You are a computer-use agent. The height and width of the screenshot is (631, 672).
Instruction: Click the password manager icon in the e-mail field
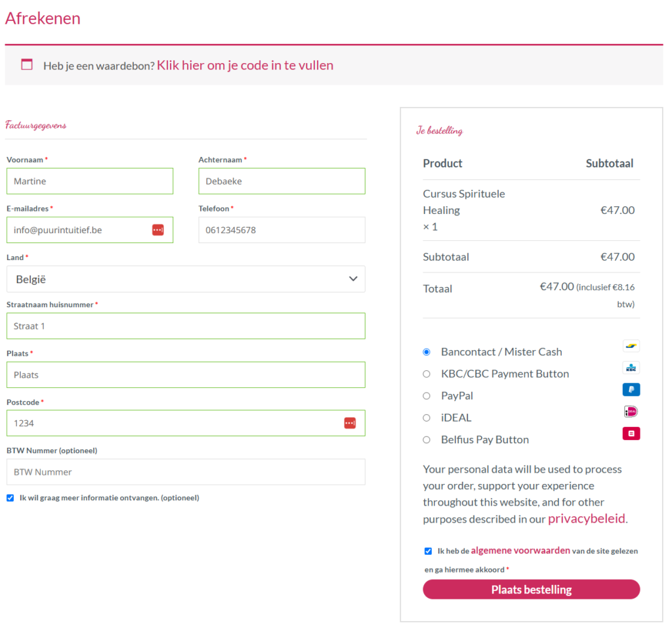pos(157,230)
